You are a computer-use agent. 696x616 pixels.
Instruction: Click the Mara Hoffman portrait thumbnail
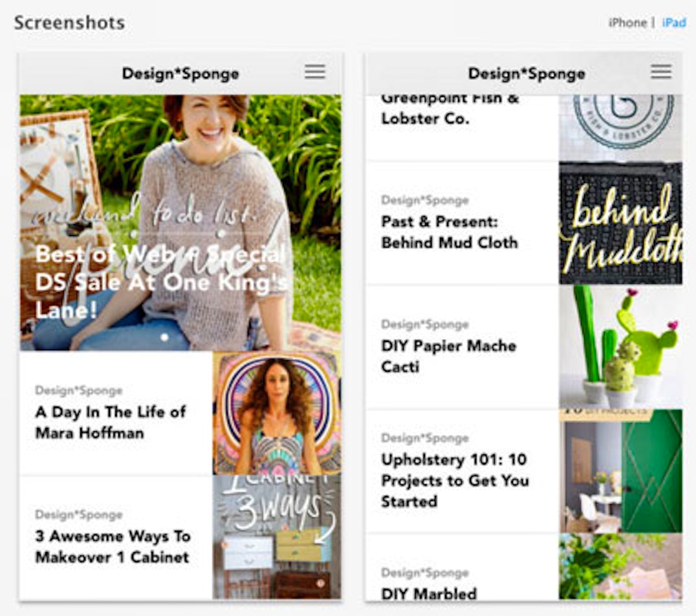(x=277, y=413)
